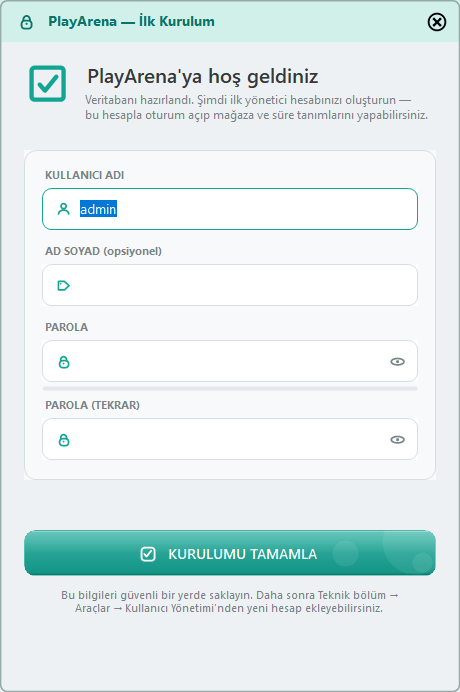The height and width of the screenshot is (692, 460).
Task: Click the KULLANICI ADI field label
Action: pyautogui.click(x=84, y=175)
